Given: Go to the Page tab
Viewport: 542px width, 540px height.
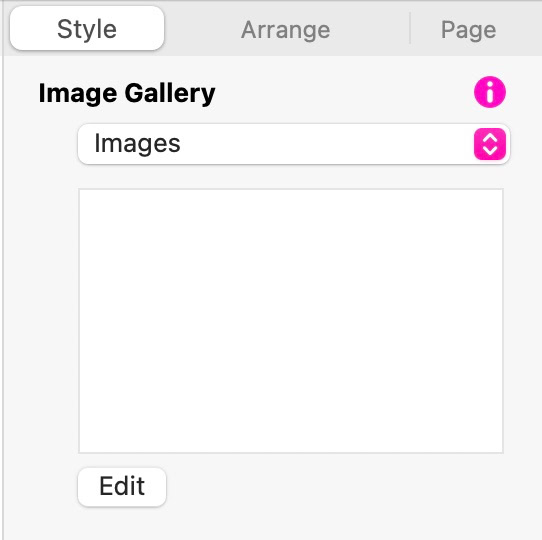Looking at the screenshot, I should 468,29.
